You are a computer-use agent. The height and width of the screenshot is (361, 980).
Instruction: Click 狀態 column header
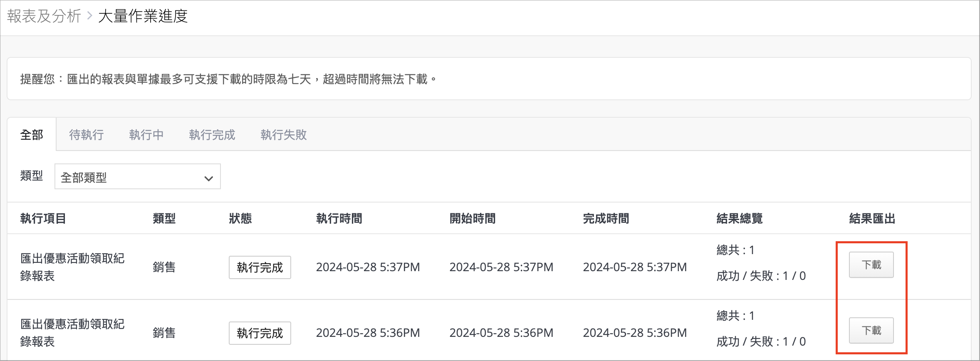pyautogui.click(x=240, y=218)
